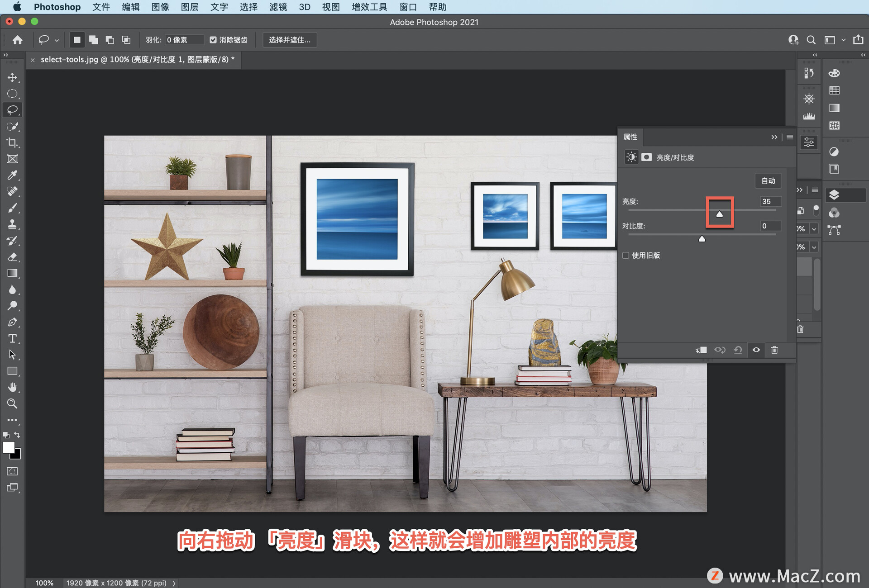Image resolution: width=869 pixels, height=588 pixels.
Task: Click the foreground color swatch
Action: tap(9, 447)
